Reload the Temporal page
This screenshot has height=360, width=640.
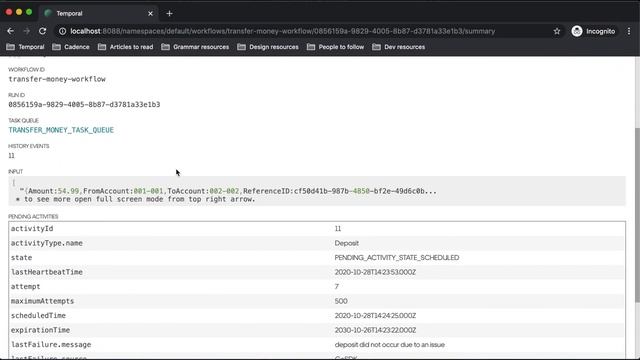(x=42, y=31)
